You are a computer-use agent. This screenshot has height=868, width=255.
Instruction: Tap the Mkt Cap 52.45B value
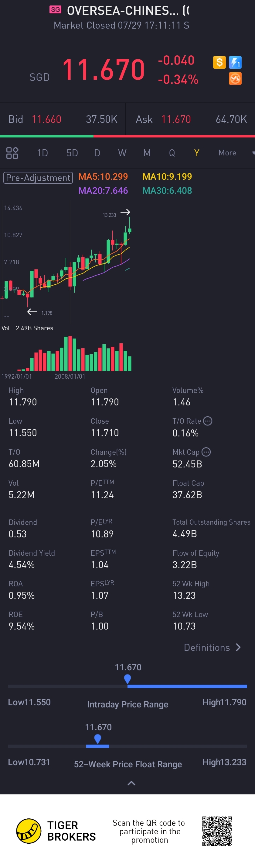click(187, 464)
